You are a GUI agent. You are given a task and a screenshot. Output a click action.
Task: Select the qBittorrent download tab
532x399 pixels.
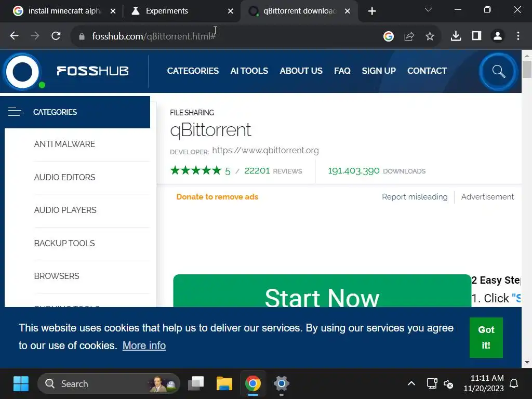tap(300, 11)
